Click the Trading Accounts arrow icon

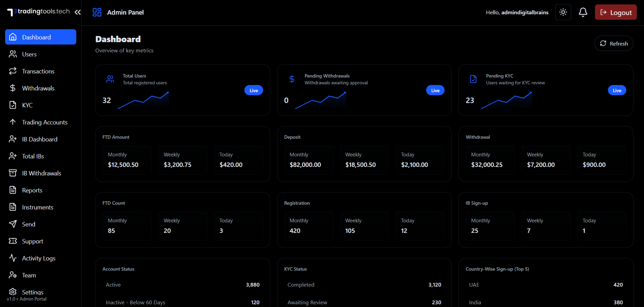13,122
